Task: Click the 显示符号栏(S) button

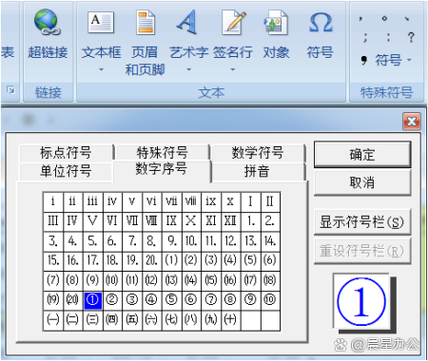Action: (x=362, y=222)
